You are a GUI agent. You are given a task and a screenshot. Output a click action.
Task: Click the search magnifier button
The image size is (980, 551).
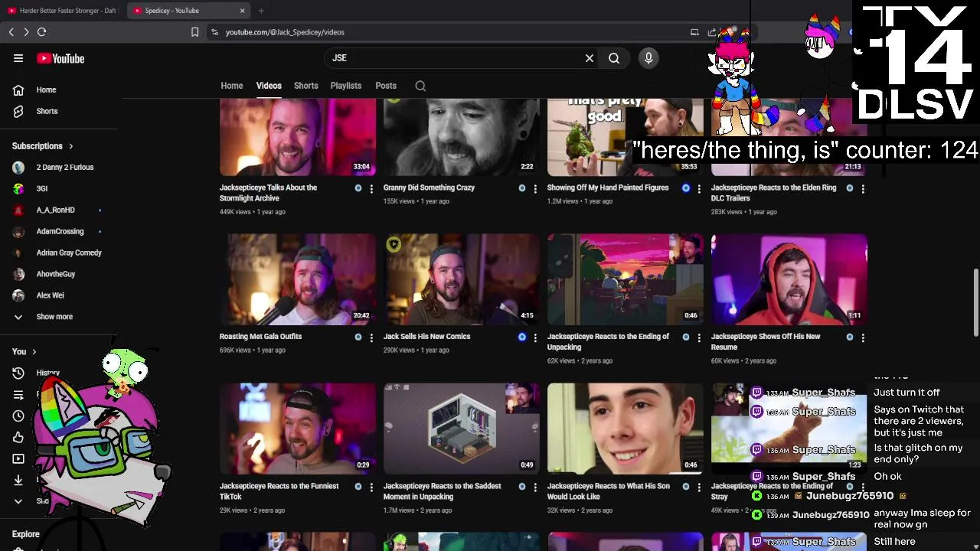click(x=614, y=58)
